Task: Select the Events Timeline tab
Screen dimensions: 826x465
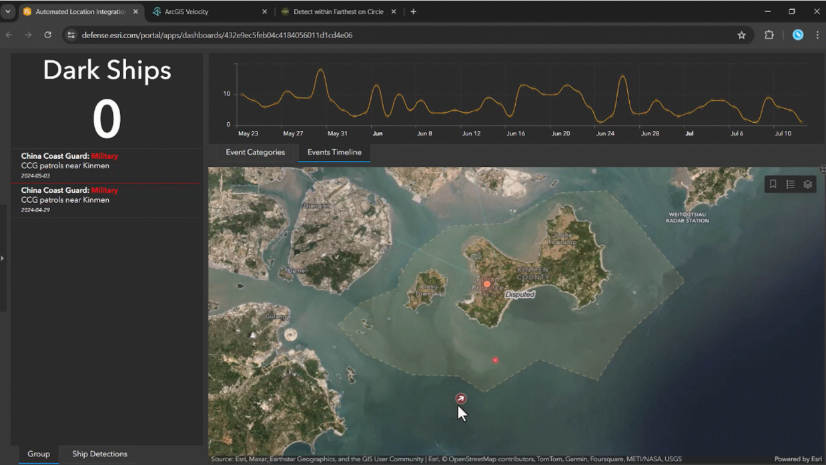Action: (x=335, y=153)
